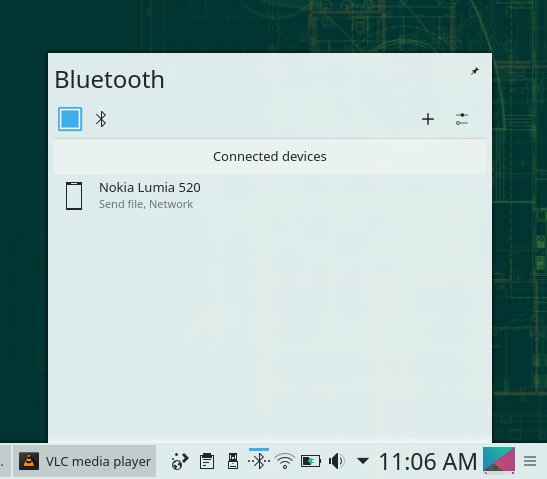Open the Wi-Fi network tray icon
The height and width of the screenshot is (479, 547).
click(285, 461)
